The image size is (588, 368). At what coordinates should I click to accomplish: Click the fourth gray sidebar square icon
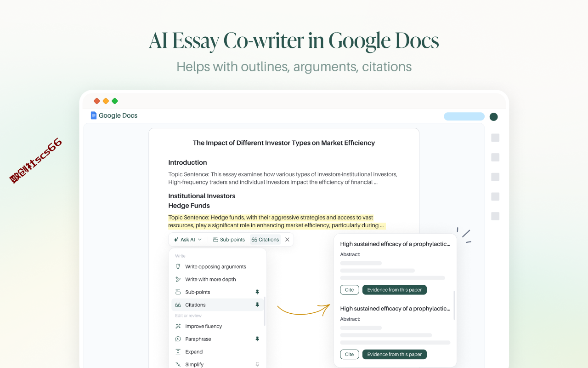[495, 196]
